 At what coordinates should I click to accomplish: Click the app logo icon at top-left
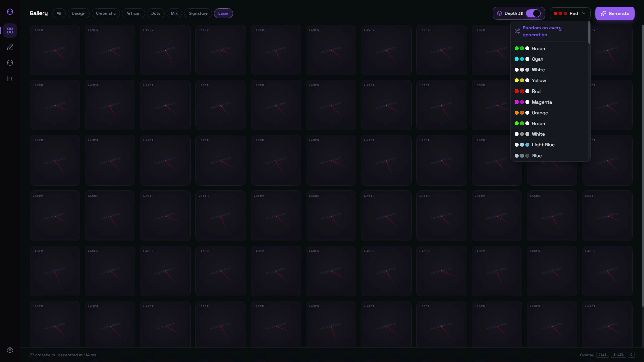point(10,12)
